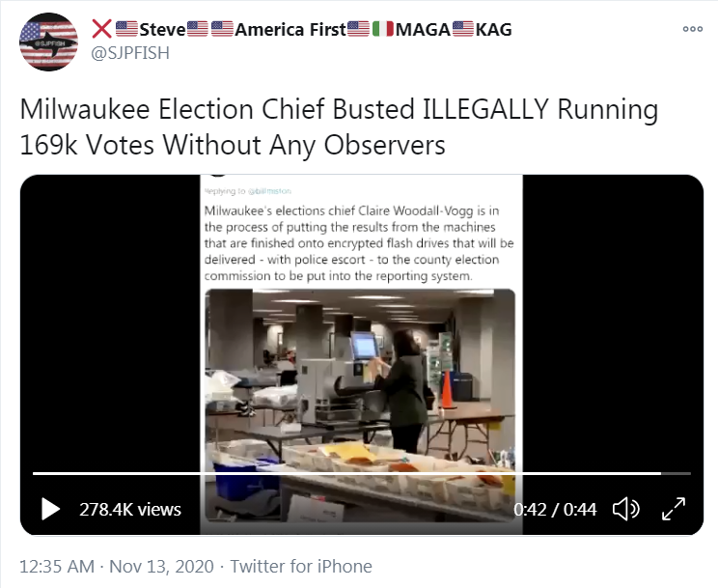The height and width of the screenshot is (588, 718).
Task: Click the embedded video frame of the counting room
Action: point(360,406)
